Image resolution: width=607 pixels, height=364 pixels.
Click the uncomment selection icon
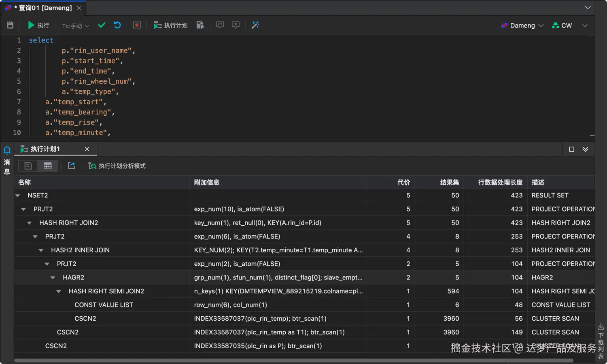coord(236,25)
